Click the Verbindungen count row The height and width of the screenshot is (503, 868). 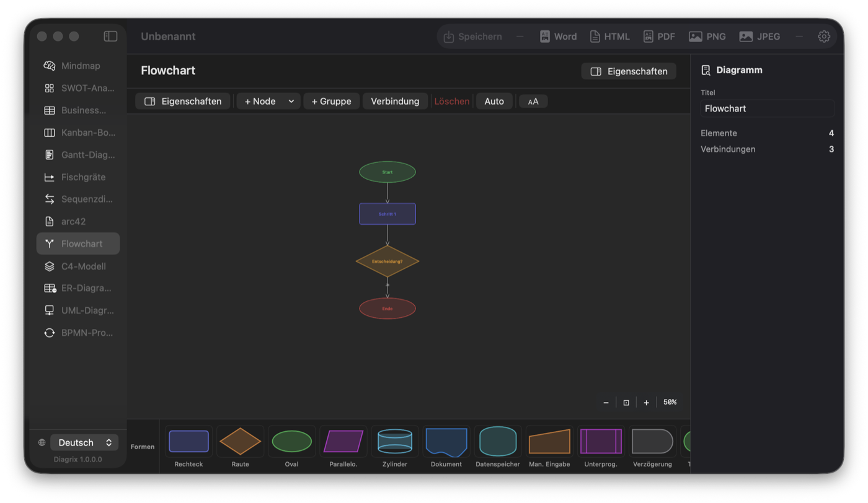[768, 149]
